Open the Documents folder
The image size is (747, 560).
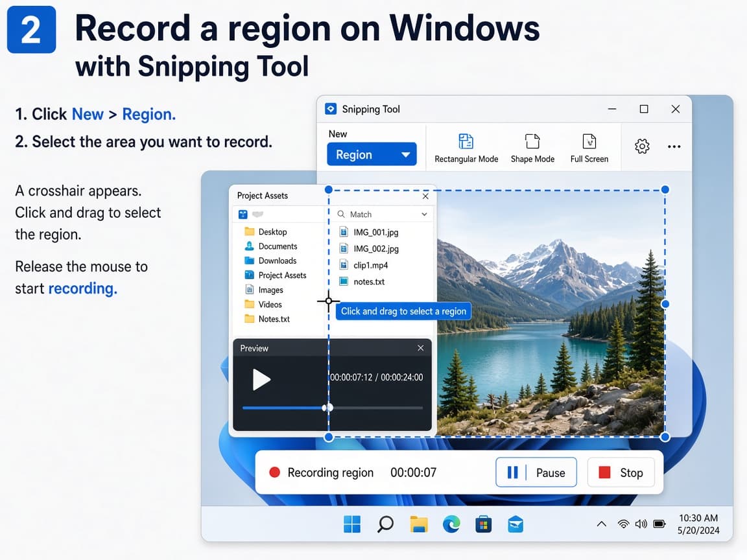(271, 246)
